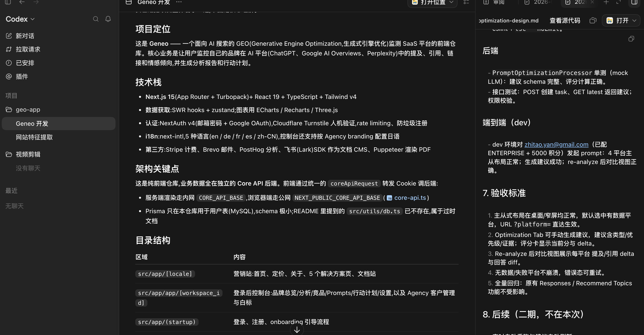The width and height of the screenshot is (644, 335).
Task: Expand the right panel to fullscreen
Action: (x=619, y=2)
